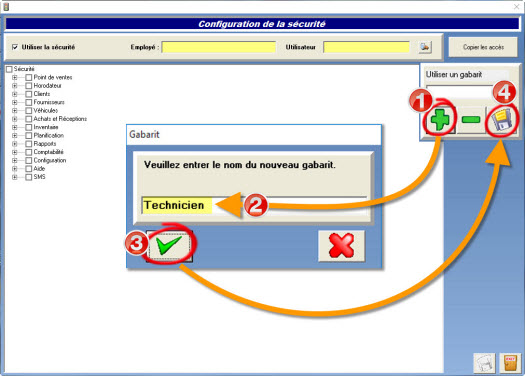Toggle the Utiliser la sécurité checkbox

15,47
